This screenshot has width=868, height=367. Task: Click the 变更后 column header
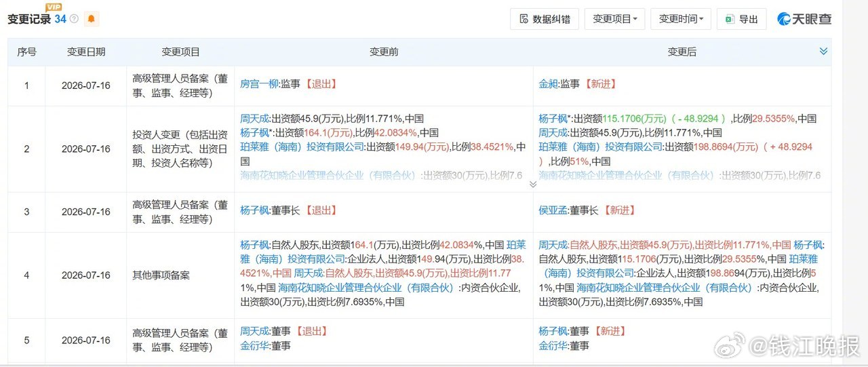682,52
